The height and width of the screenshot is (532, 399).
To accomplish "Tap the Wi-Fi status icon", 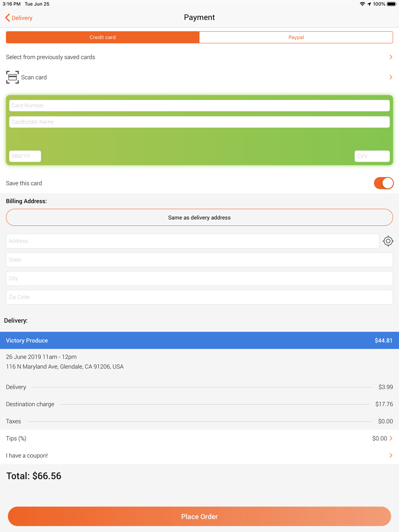I will [x=362, y=4].
